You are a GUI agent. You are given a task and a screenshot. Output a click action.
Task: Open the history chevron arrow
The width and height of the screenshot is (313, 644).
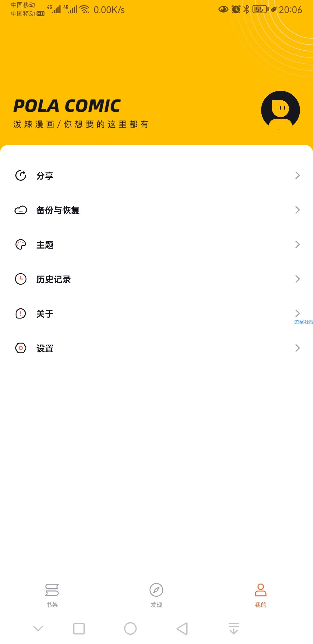[297, 279]
